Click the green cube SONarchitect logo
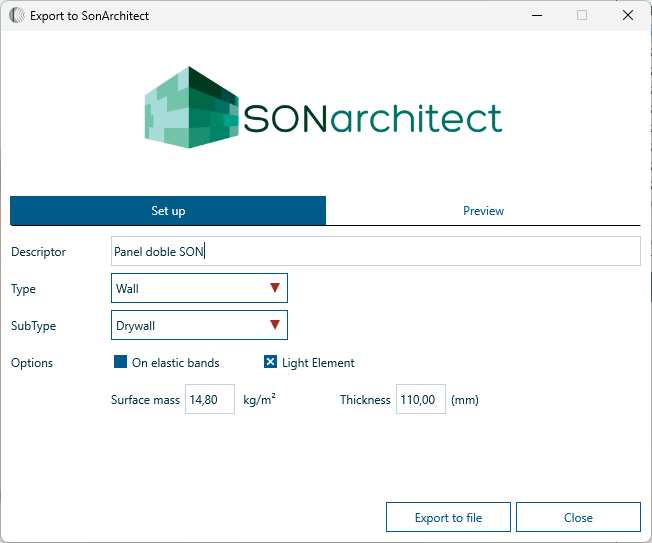This screenshot has height=543, width=652. tap(190, 108)
